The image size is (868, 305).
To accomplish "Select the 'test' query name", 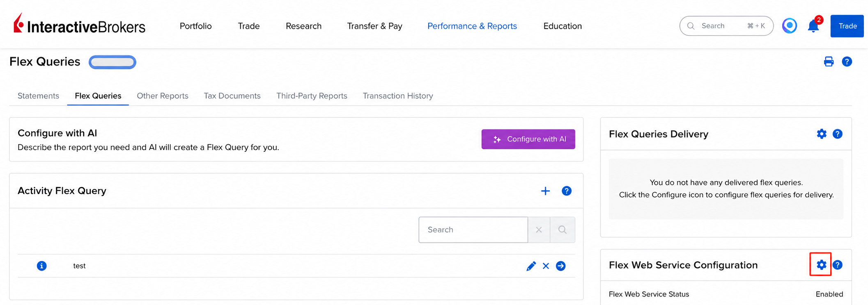I will pyautogui.click(x=79, y=266).
